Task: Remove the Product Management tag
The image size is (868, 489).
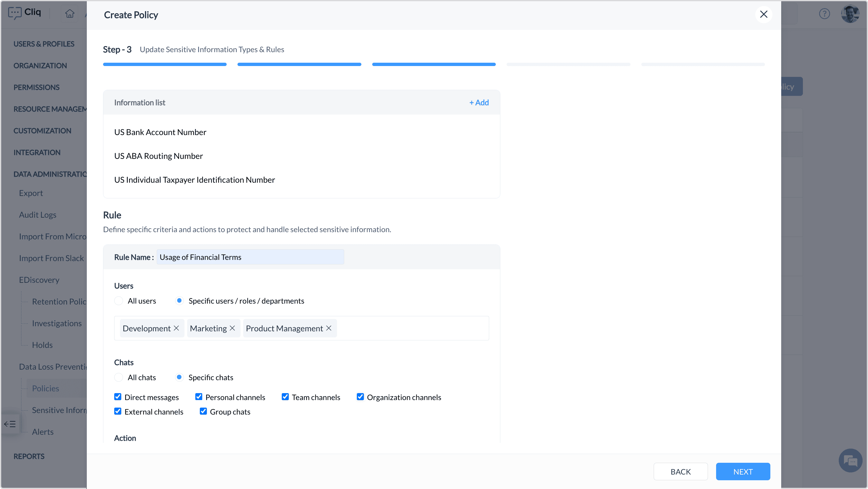Action: coord(329,328)
